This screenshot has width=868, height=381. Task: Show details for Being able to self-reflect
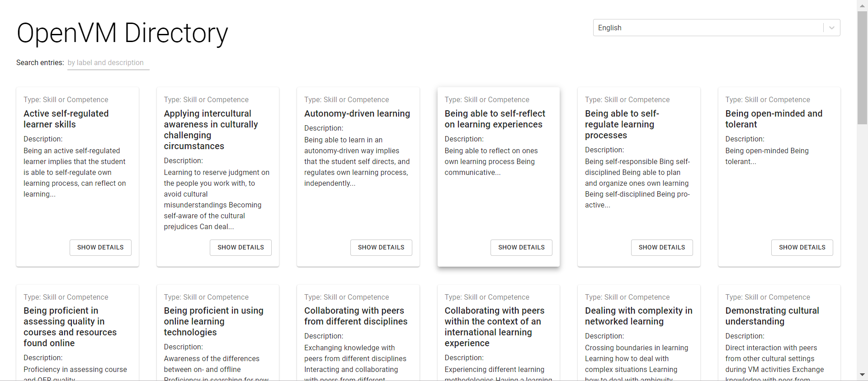[521, 247]
